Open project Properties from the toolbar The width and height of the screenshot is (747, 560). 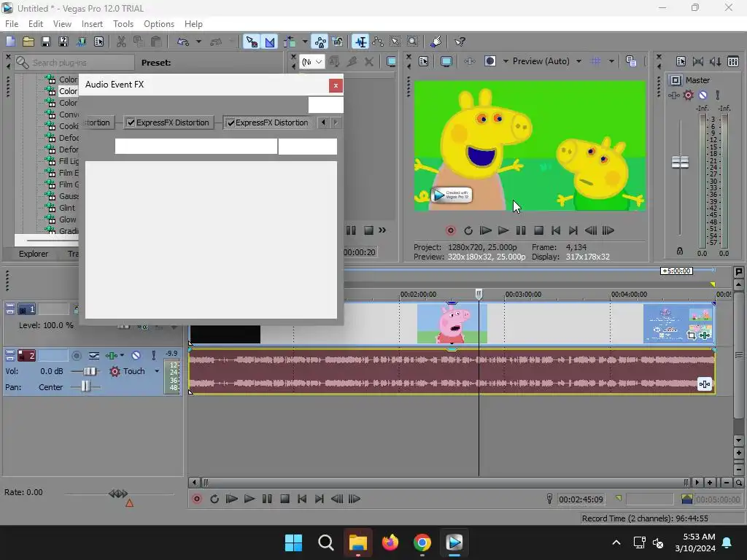tap(98, 42)
